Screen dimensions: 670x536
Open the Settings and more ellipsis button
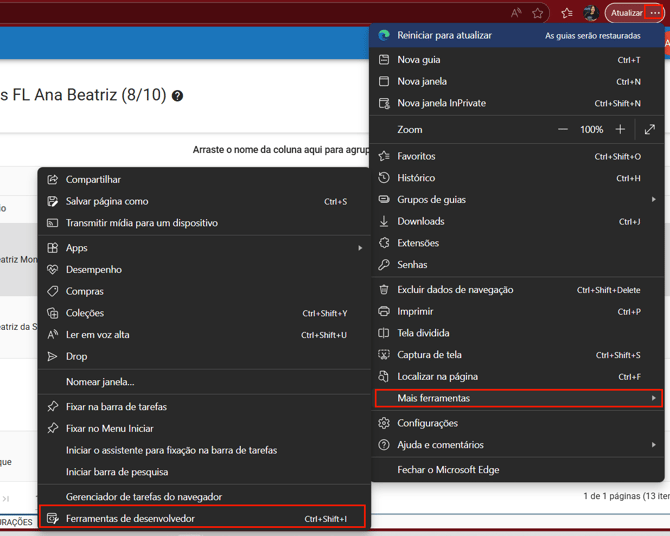coord(655,13)
